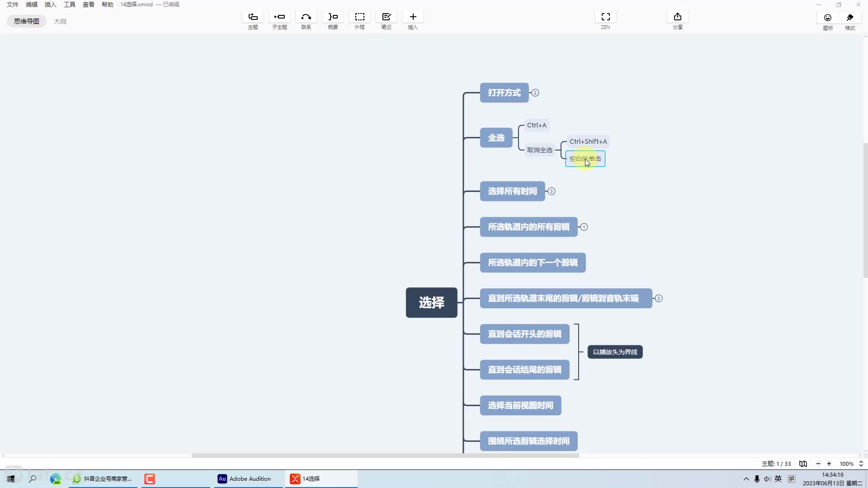Expand collapsed children of 所选轨道内的所有剪辑

click(584, 227)
